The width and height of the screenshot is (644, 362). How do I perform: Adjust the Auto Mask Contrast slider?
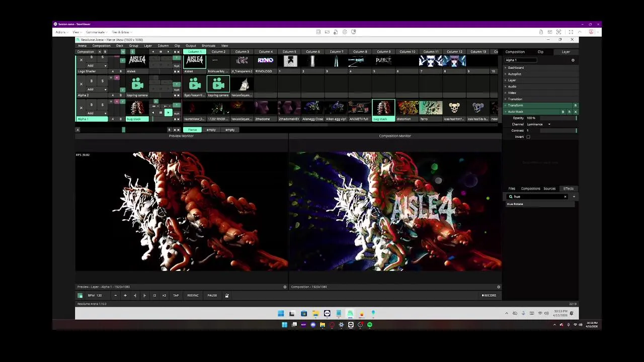coord(558,130)
